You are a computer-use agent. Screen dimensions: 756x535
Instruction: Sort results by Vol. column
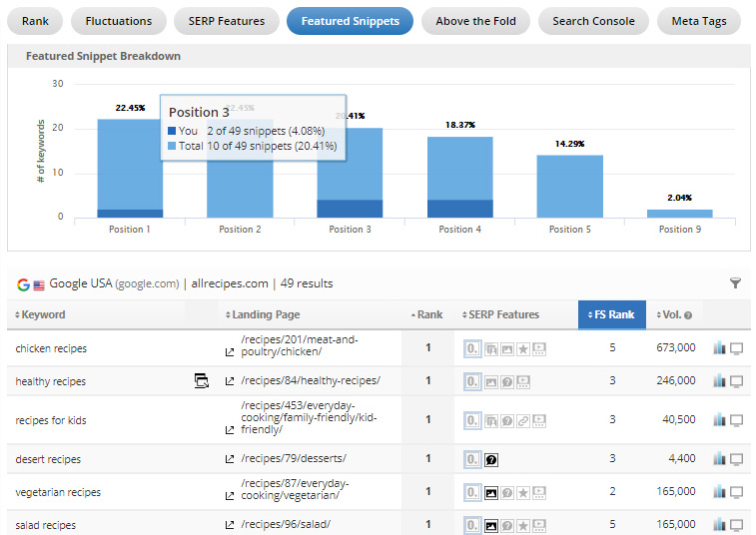click(670, 314)
